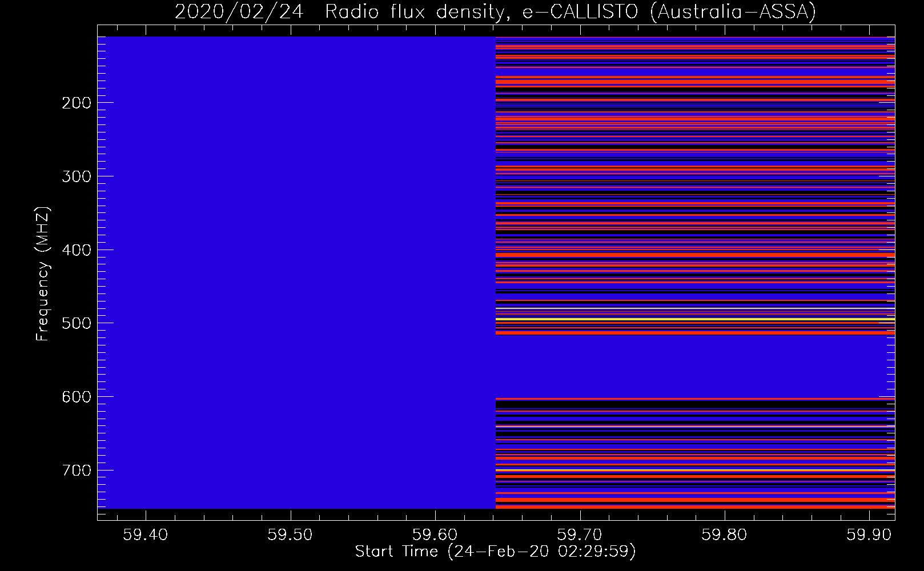Click the y-axis label "Frequency (MHZ)"
The height and width of the screenshot is (571, 924).
coord(43,274)
